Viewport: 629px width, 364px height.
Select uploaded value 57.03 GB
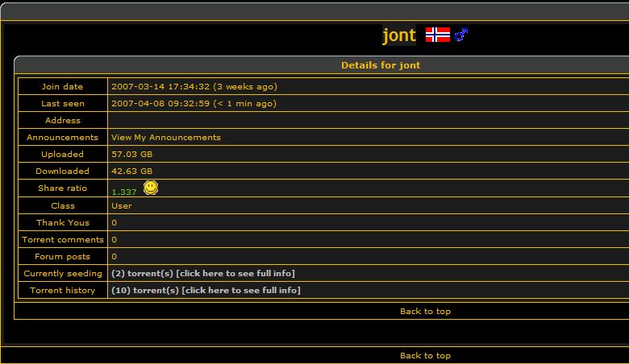coord(132,154)
